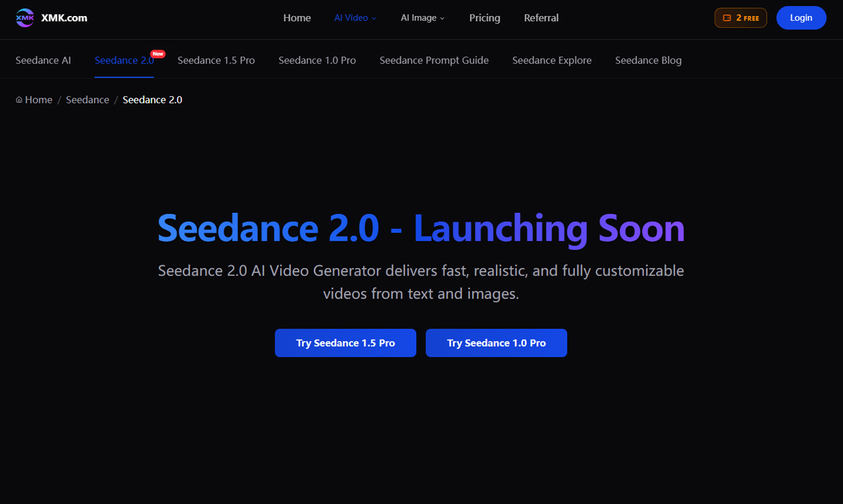Click Try Seedance 1.0 Pro
The image size is (843, 504).
click(x=496, y=343)
